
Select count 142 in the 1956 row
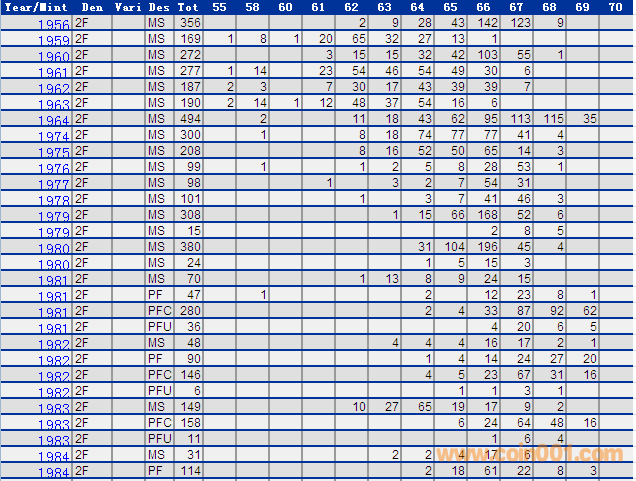488,22
